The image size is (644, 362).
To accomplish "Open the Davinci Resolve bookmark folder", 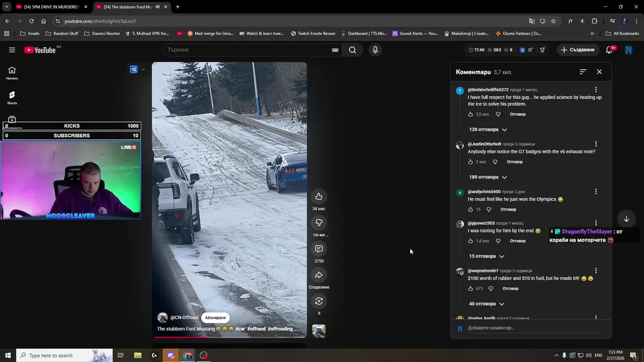I will tap(102, 34).
